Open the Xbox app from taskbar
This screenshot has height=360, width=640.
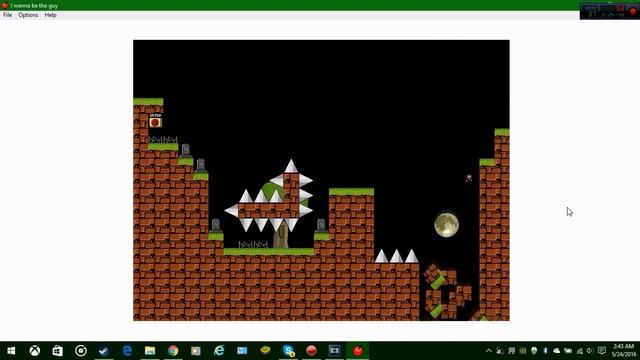tap(35, 351)
